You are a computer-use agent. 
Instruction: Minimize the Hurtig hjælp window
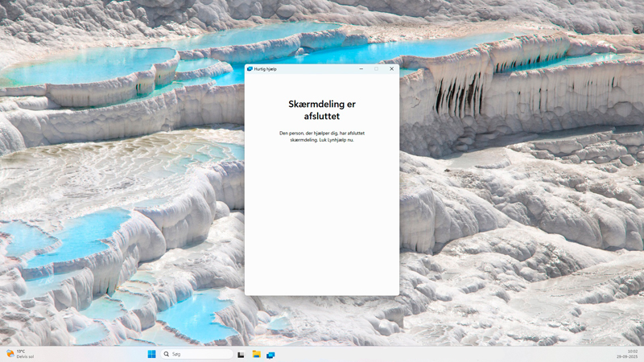361,69
